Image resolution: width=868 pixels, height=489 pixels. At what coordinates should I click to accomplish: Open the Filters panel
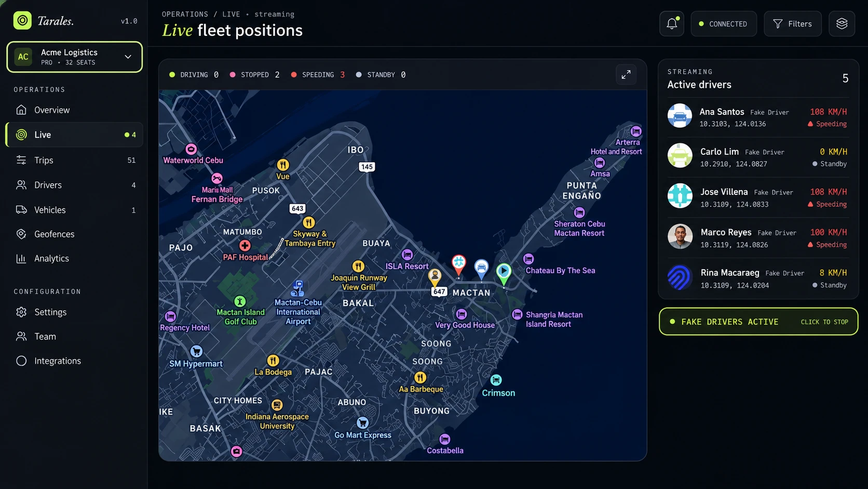[793, 24]
